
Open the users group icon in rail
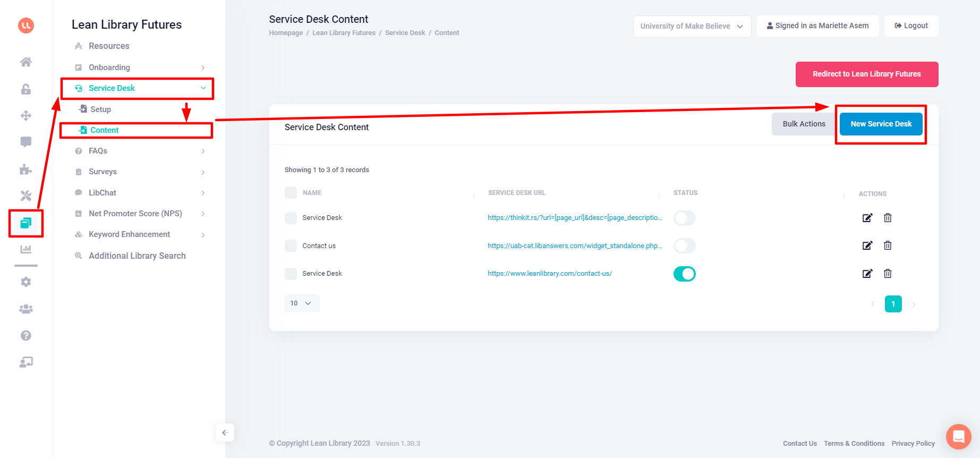(x=26, y=309)
